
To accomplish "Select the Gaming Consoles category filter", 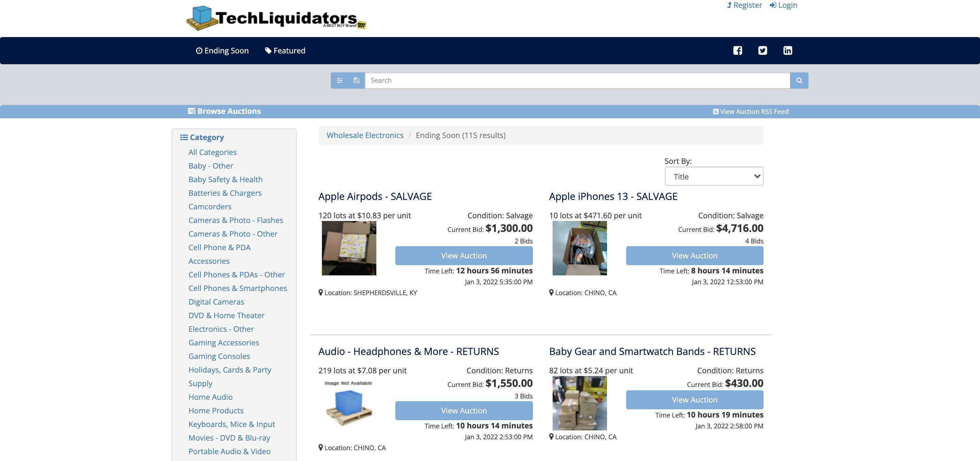I will [219, 356].
